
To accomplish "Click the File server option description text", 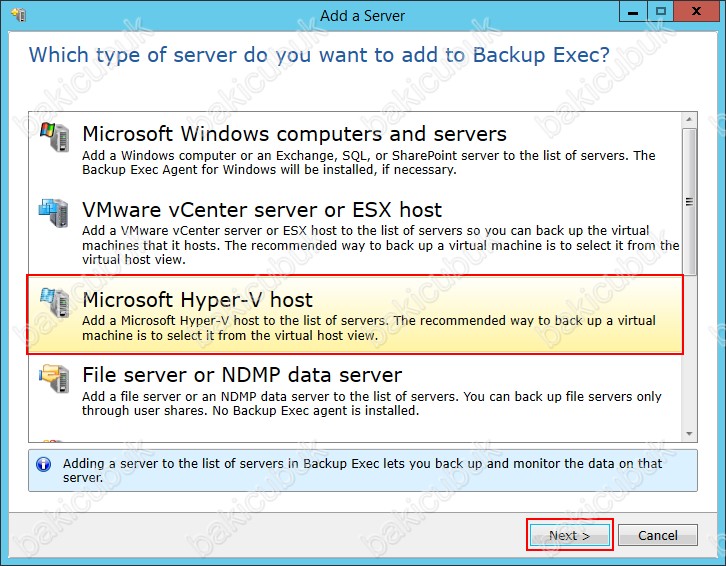I will [370, 403].
